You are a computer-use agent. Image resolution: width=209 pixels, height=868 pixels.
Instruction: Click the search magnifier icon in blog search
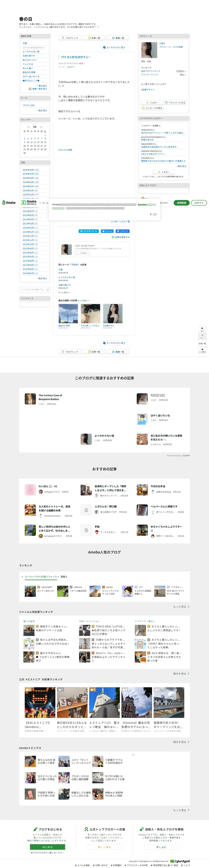[48, 290]
